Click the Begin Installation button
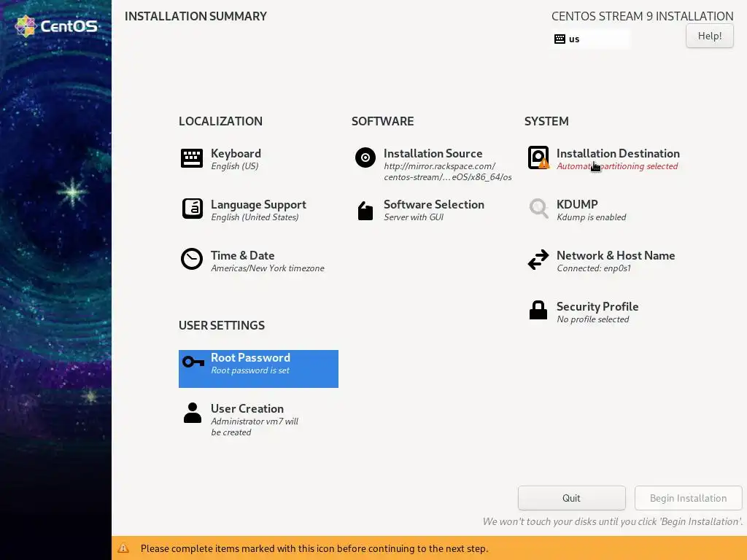Screen dimensions: 747x560 point(688,498)
